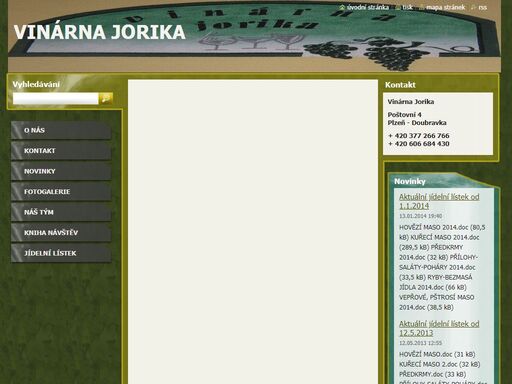Click the search magnifier button
512x384 pixels.
[x=106, y=98]
